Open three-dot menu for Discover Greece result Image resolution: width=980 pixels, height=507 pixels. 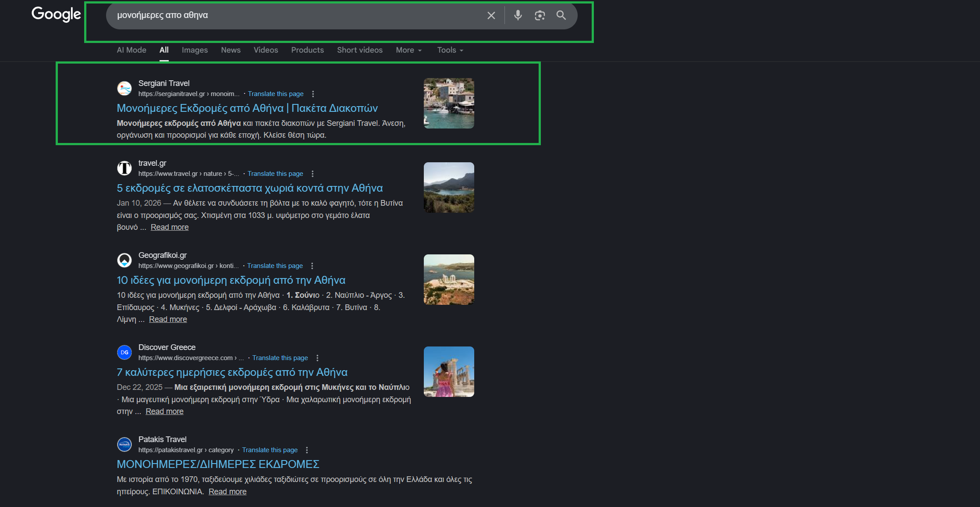click(x=317, y=358)
